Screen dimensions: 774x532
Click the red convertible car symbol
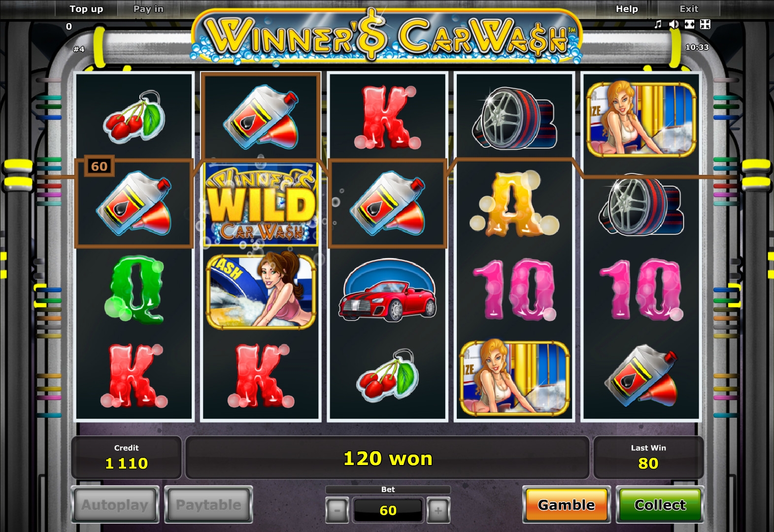(x=388, y=292)
